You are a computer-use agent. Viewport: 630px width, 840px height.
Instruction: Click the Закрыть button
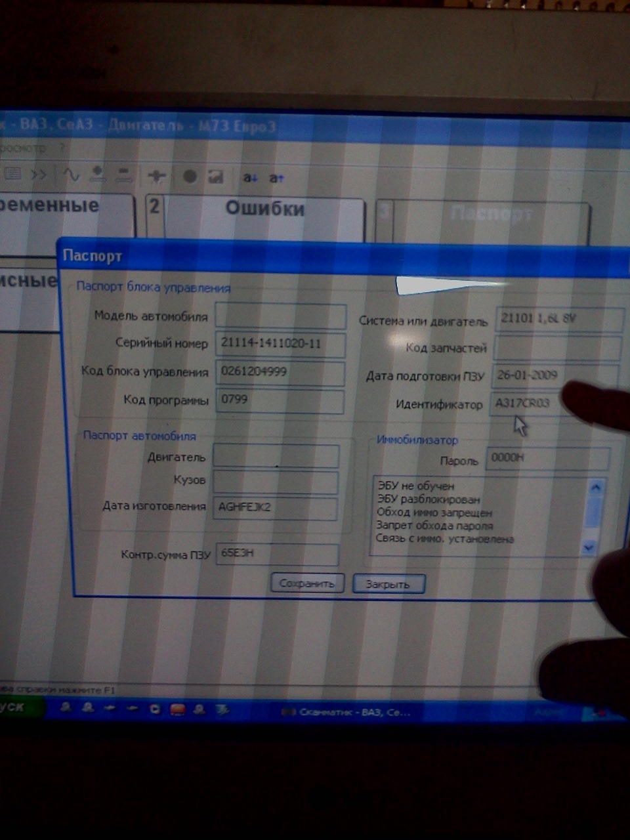(x=388, y=584)
